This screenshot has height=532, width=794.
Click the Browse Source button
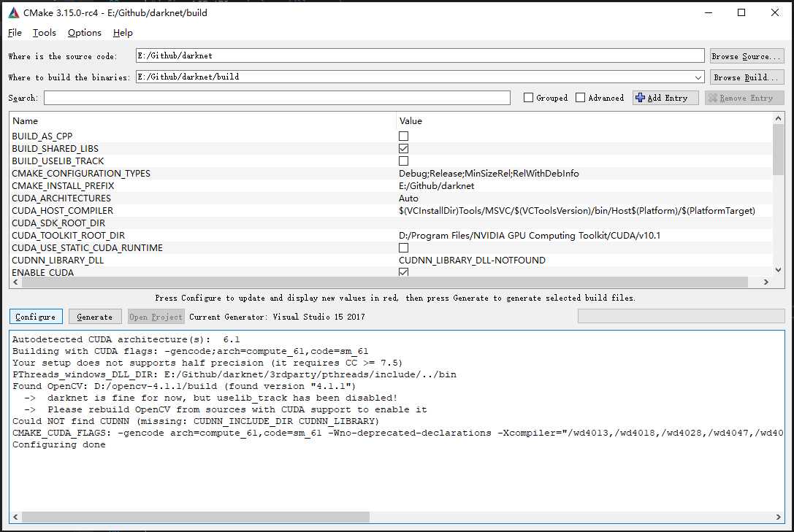tap(747, 56)
